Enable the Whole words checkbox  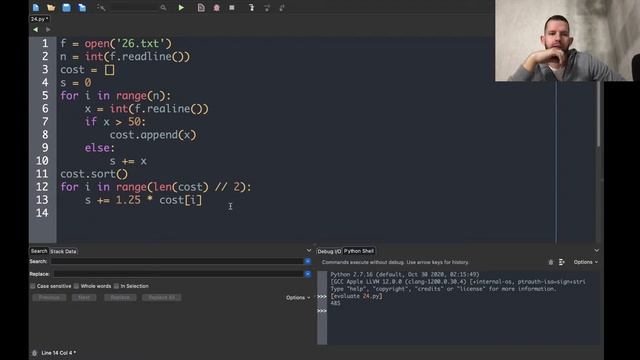[76, 286]
